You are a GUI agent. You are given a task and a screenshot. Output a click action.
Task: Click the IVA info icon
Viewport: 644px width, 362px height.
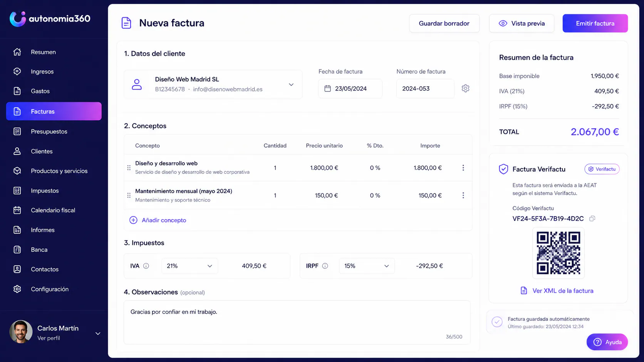click(146, 266)
